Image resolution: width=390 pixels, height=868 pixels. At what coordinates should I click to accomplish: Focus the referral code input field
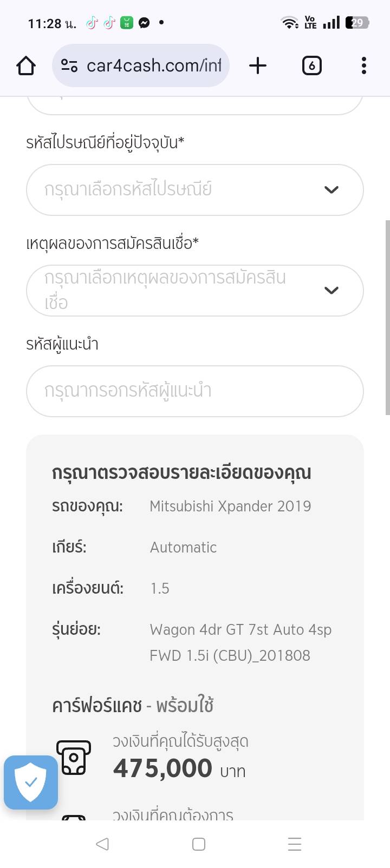click(194, 391)
